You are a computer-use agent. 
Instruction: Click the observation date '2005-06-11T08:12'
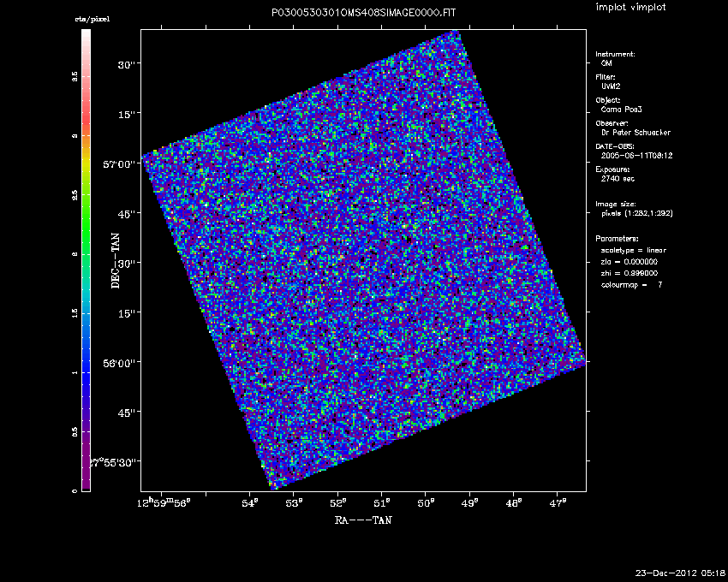[636, 156]
